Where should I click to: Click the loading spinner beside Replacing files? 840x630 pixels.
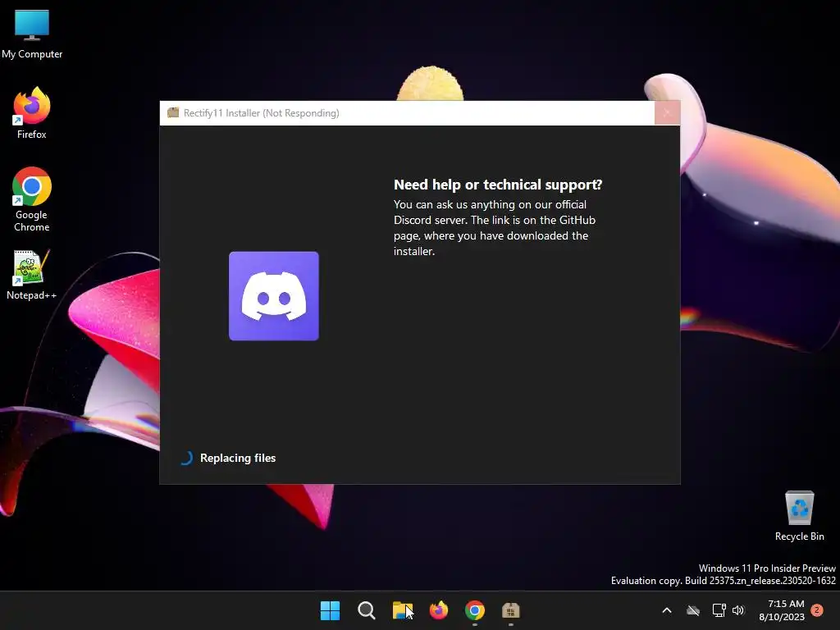coord(186,458)
